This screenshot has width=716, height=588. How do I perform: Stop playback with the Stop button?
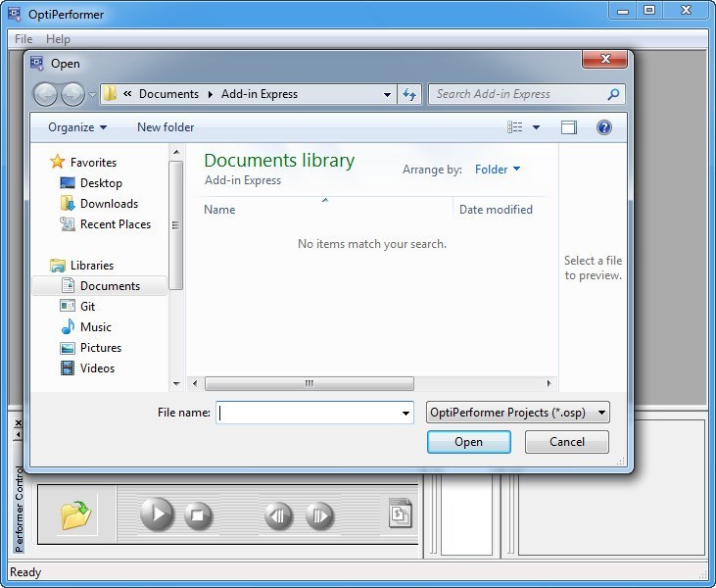pyautogui.click(x=198, y=515)
